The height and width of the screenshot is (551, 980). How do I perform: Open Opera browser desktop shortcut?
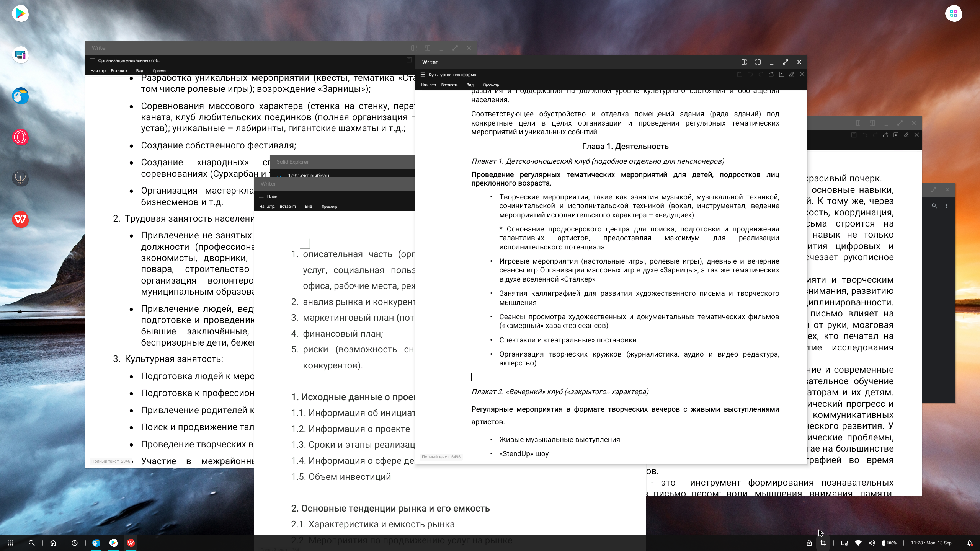[20, 137]
